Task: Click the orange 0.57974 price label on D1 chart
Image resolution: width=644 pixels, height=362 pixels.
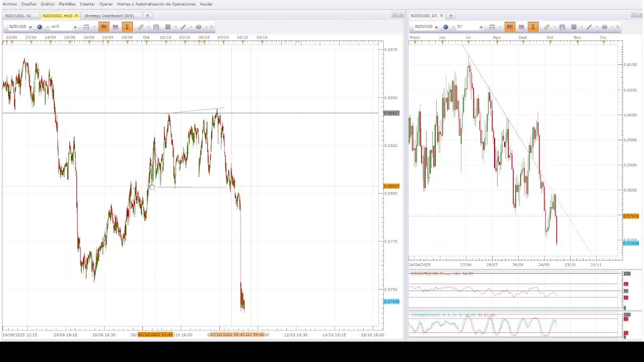Action: point(631,216)
